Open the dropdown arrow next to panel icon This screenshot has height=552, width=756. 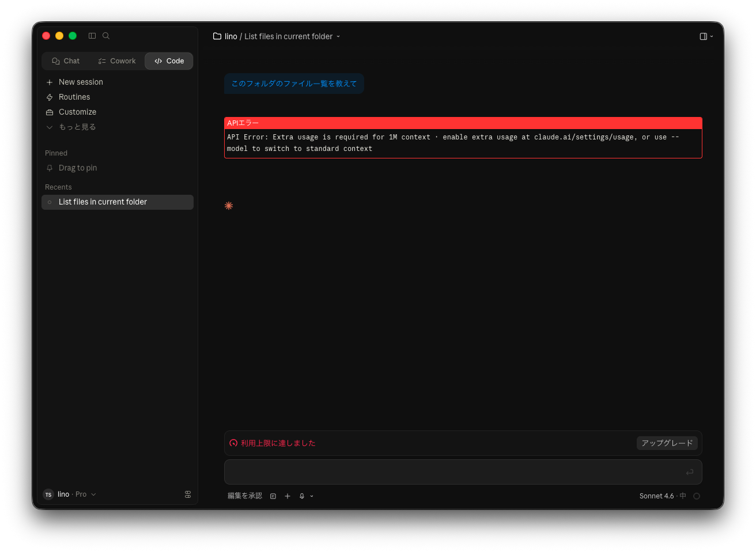[712, 36]
